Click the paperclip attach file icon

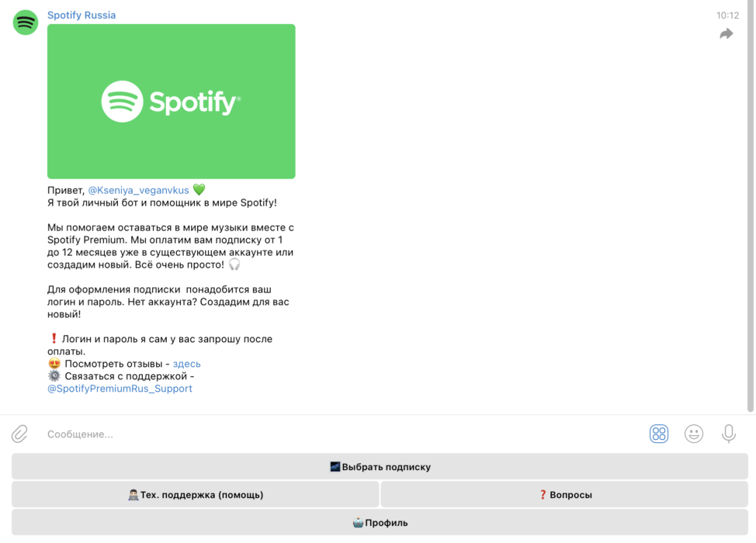coord(19,434)
